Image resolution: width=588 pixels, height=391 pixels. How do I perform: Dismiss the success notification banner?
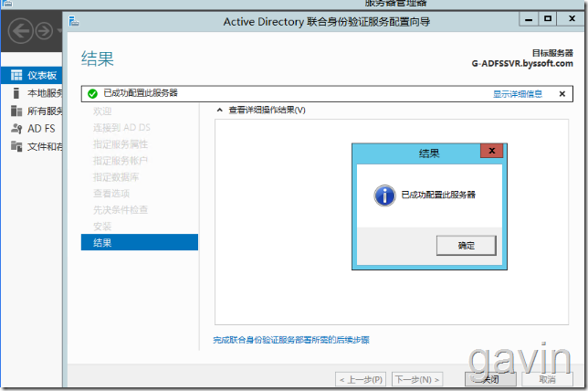tap(562, 94)
